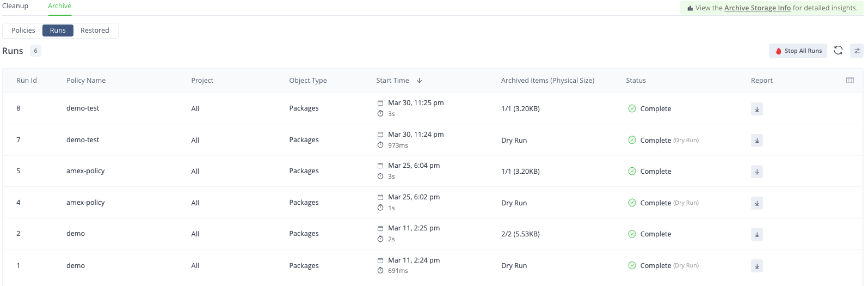
Task: Click Stop All Runs button
Action: 798,51
